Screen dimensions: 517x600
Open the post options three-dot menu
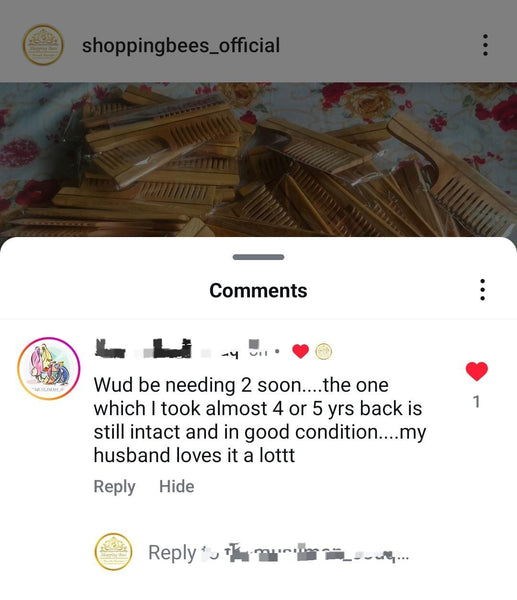[485, 45]
